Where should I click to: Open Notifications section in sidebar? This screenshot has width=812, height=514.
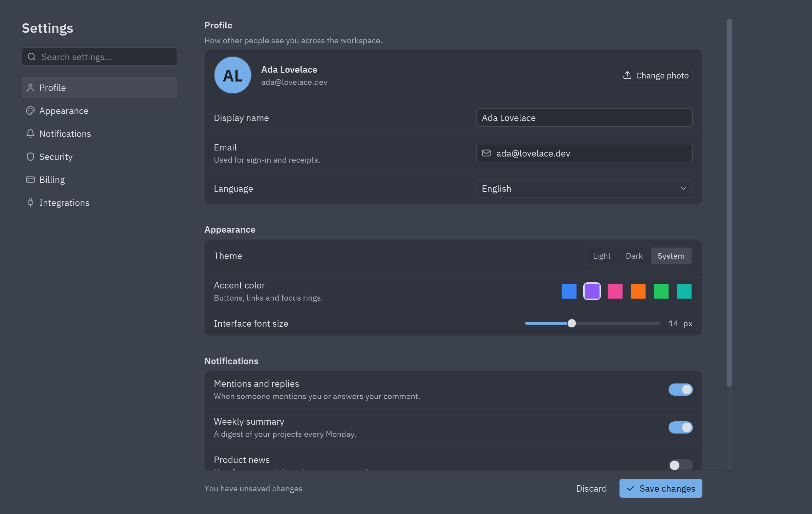(99, 134)
